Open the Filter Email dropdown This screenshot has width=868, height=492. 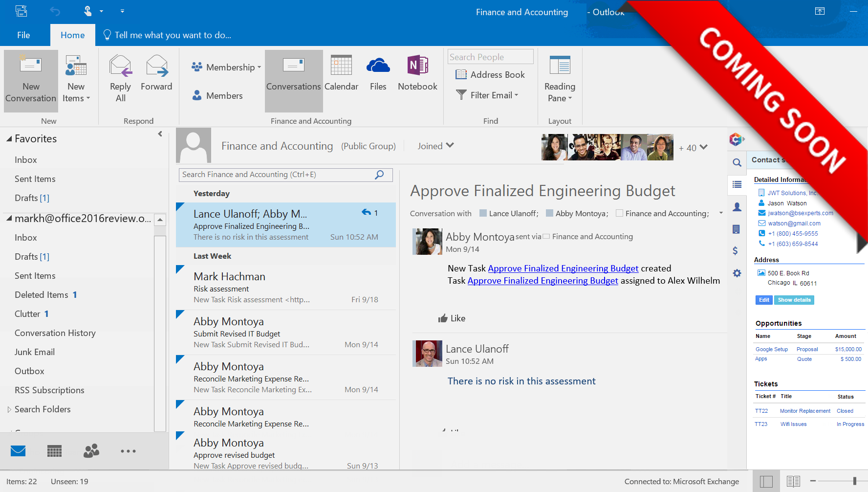[x=487, y=95]
